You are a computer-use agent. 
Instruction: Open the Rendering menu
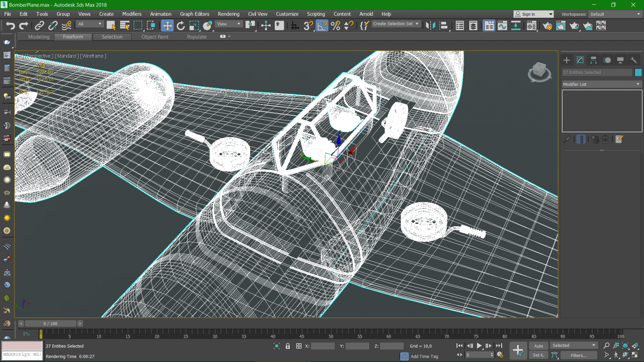[x=228, y=14]
